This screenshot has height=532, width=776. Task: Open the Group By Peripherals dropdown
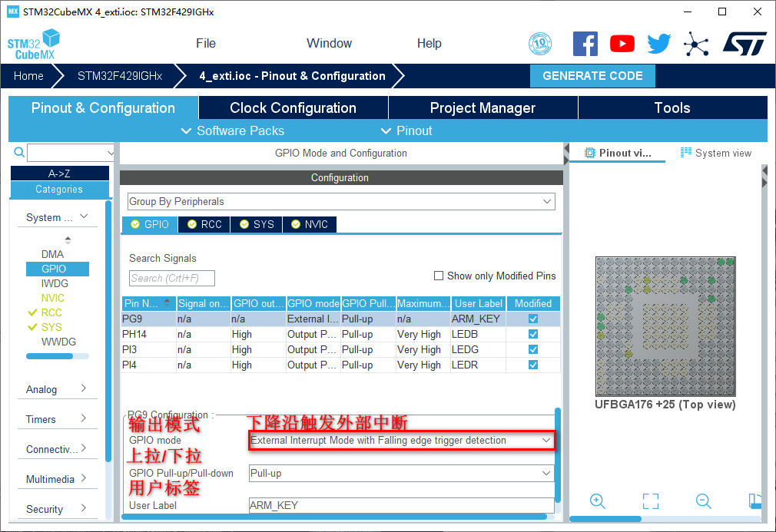[x=341, y=201]
